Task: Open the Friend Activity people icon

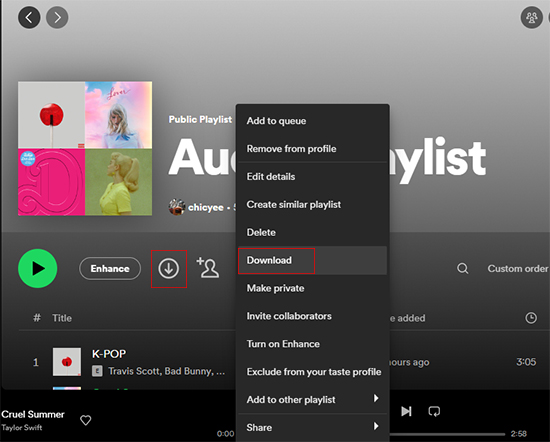Action: (531, 17)
